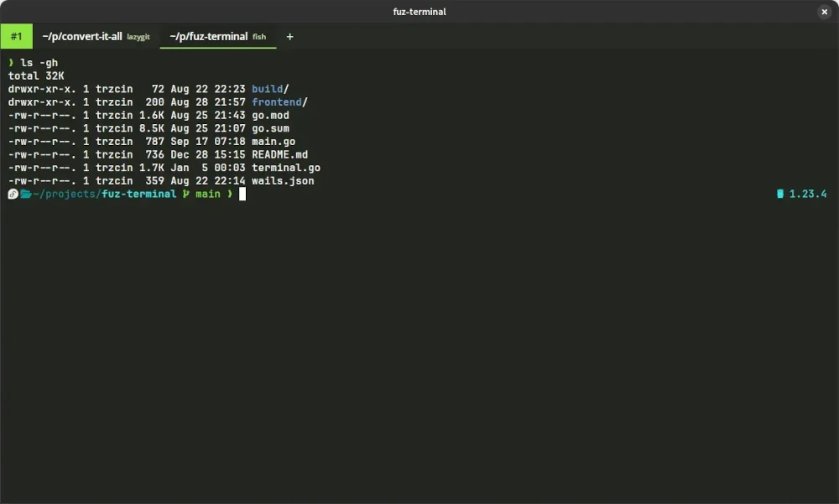Select the README.md file name
This screenshot has width=839, height=504.
click(x=279, y=154)
